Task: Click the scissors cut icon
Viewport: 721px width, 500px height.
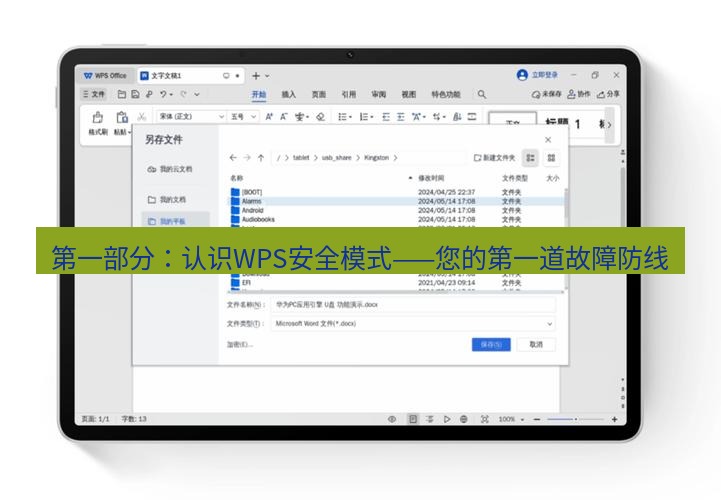Action: (x=142, y=117)
